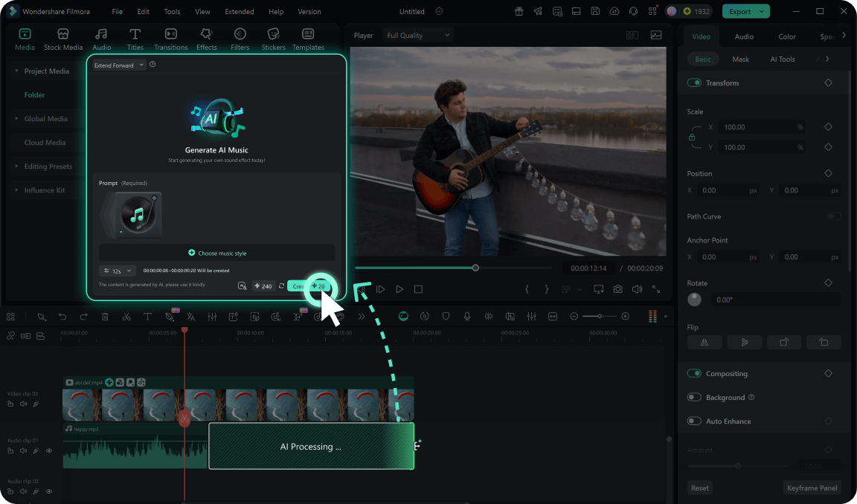Click the regenerate refresh icon beside 240 credits
Image resolution: width=857 pixels, height=504 pixels.
pos(281,286)
